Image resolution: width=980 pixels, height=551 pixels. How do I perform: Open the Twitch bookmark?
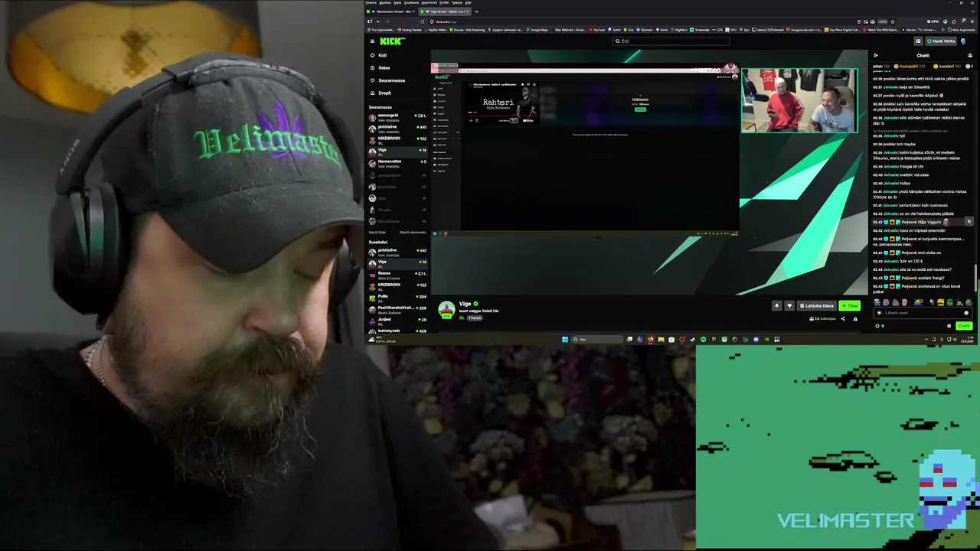pyautogui.click(x=615, y=30)
